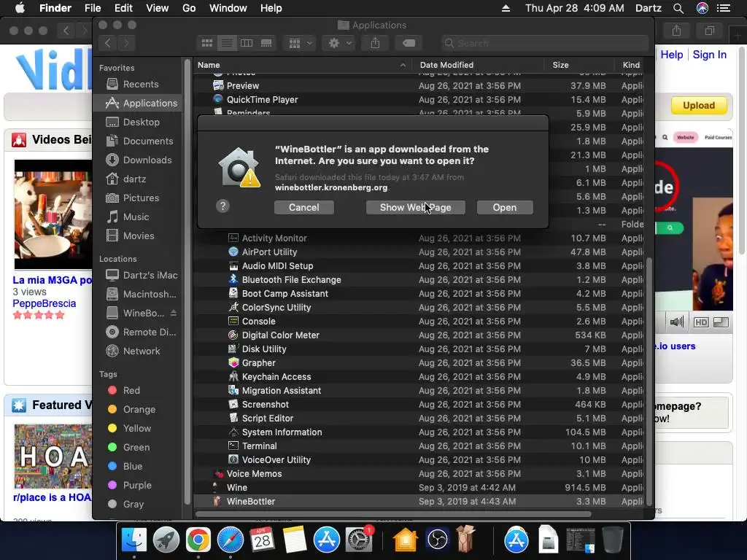
Task: Select Keychain Access in the list
Action: tap(419, 377)
